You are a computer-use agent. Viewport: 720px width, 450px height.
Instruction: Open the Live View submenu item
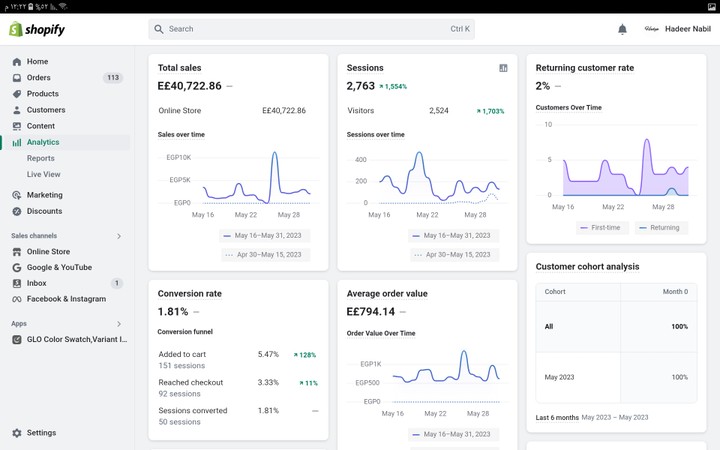pyautogui.click(x=44, y=174)
